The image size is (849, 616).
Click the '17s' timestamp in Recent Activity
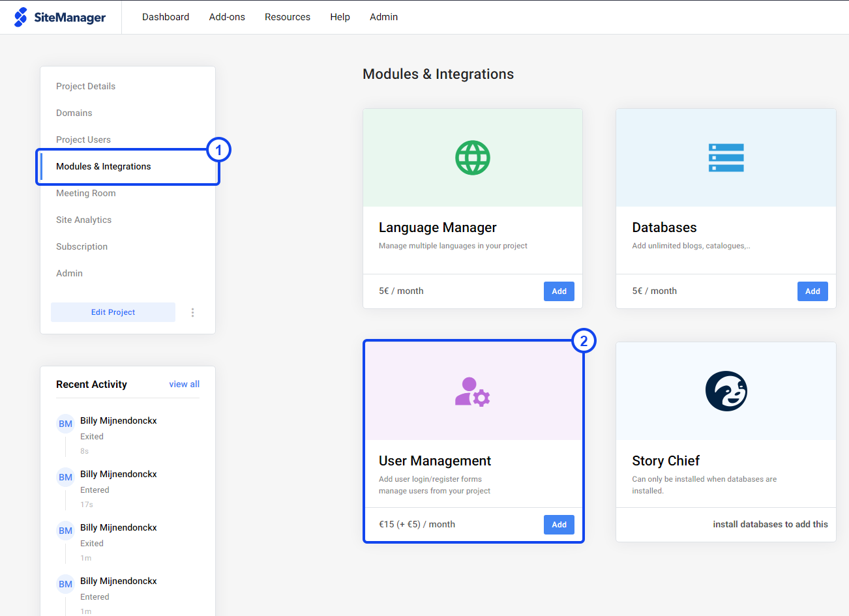87,505
